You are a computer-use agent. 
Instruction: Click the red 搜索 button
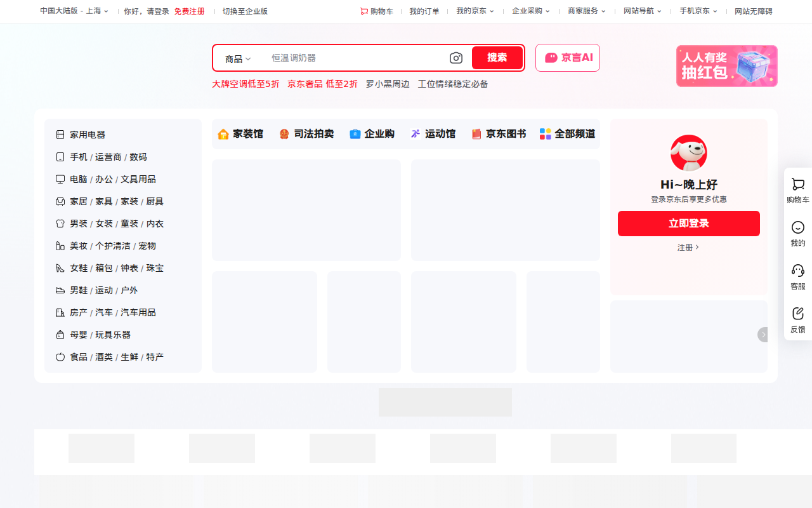[497, 58]
